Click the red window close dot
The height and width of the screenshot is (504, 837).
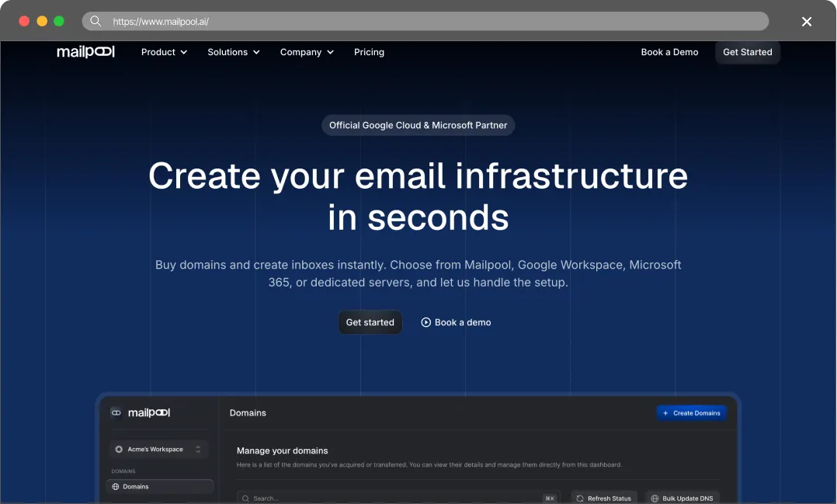(x=24, y=22)
